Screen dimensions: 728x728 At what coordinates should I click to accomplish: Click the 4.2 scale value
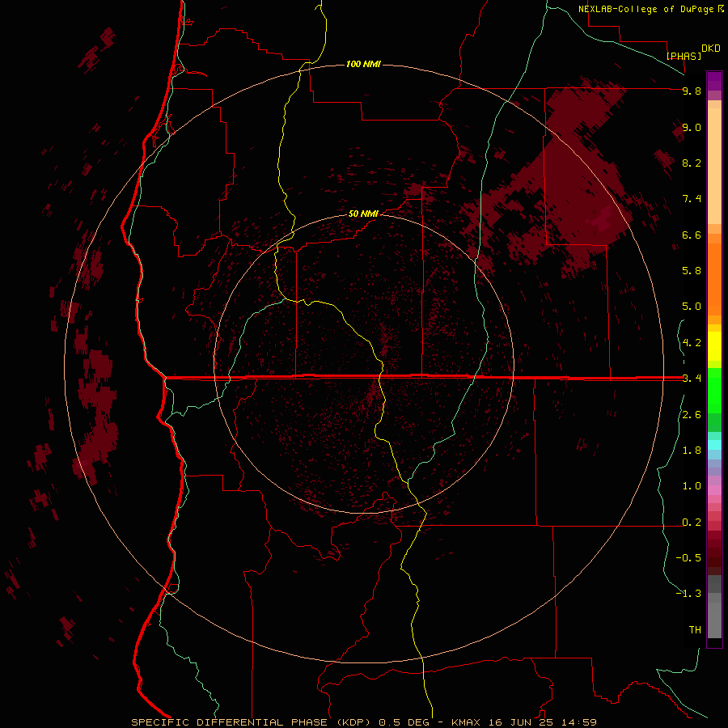[x=692, y=343]
